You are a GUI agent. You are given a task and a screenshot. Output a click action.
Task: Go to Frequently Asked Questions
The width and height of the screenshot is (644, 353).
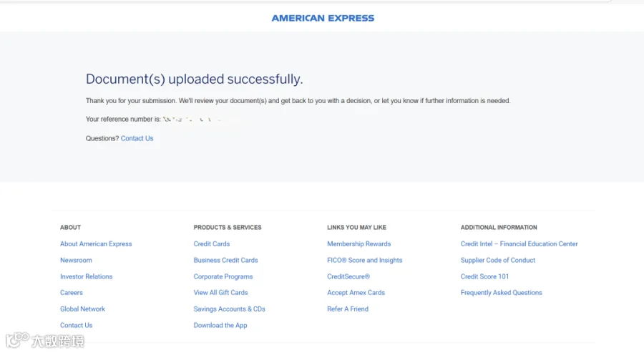[x=501, y=293]
